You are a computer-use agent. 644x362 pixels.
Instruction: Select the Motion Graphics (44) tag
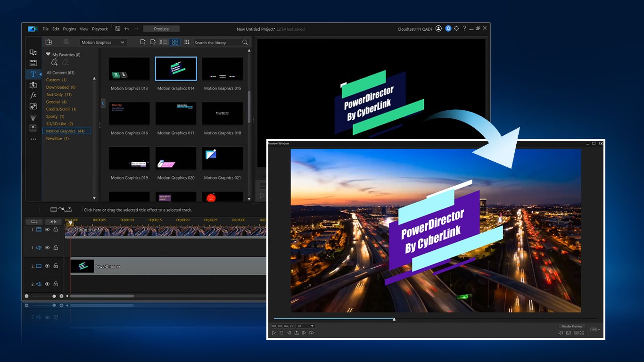(66, 131)
